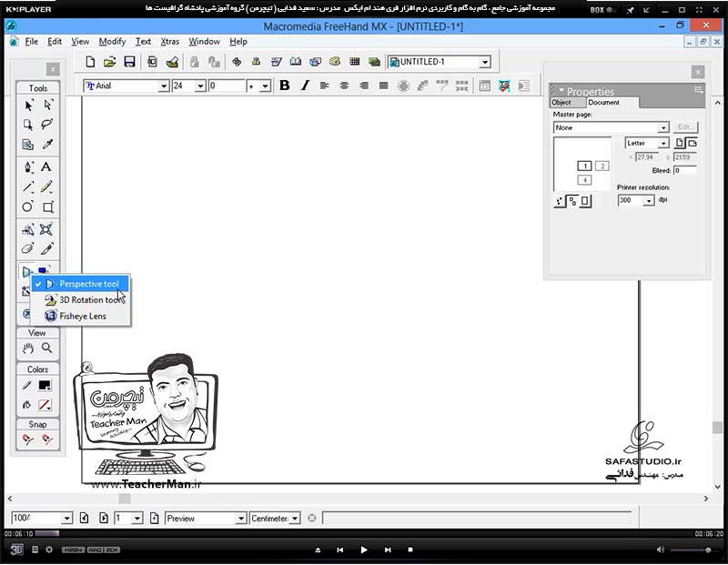Click the fill color swatch
The image size is (728, 565).
pos(45,405)
